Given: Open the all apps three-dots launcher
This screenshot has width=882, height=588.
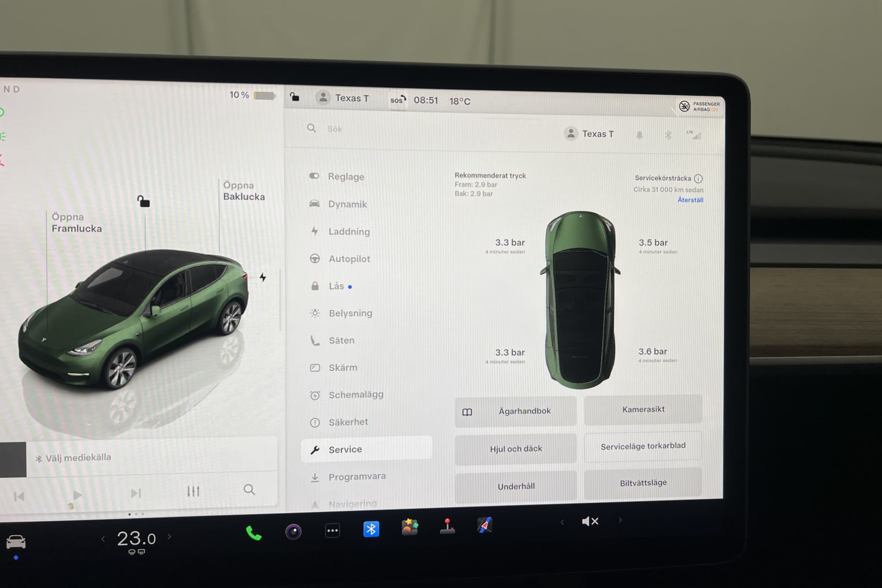Looking at the screenshot, I should click(333, 531).
